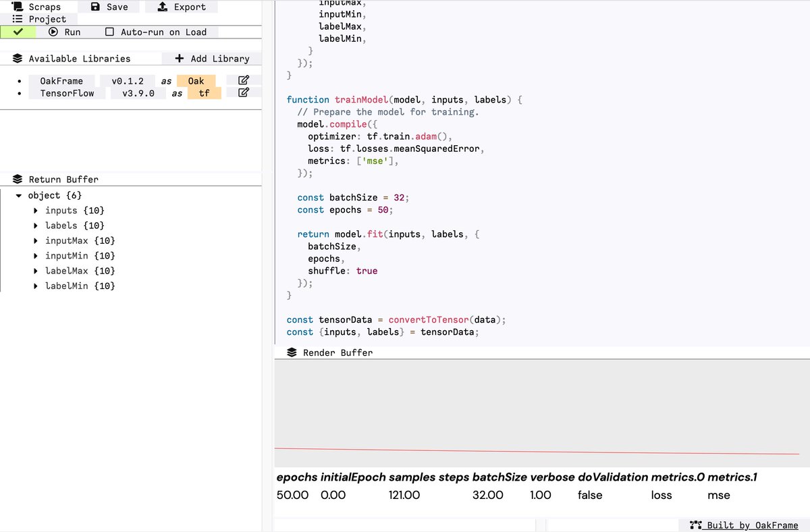
Task: Click the Scraps scroll icon
Action: (x=18, y=6)
